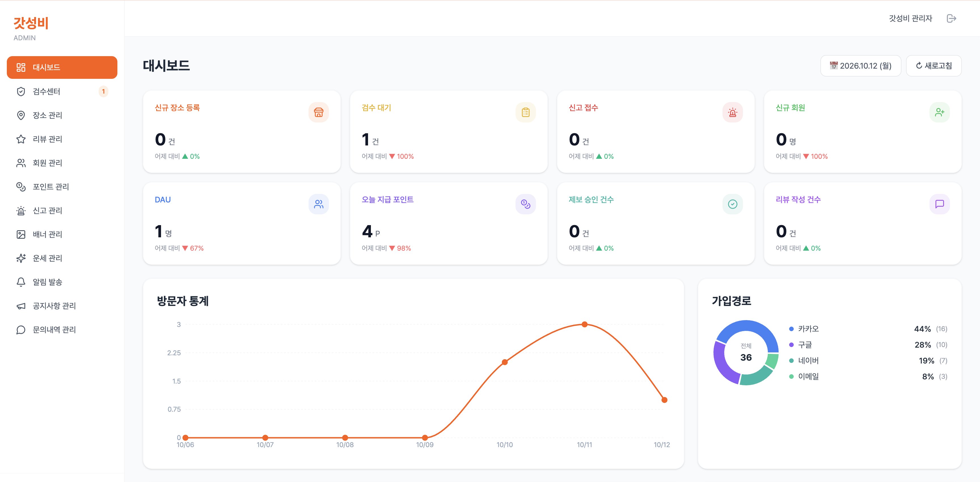
Task: Click the coins icon next to 포인트 관리
Action: click(21, 187)
